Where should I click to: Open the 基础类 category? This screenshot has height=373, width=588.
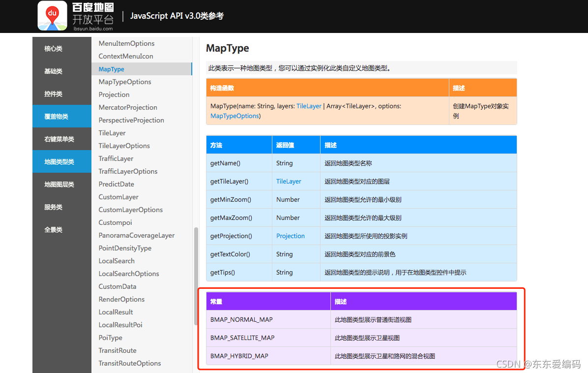click(x=62, y=71)
